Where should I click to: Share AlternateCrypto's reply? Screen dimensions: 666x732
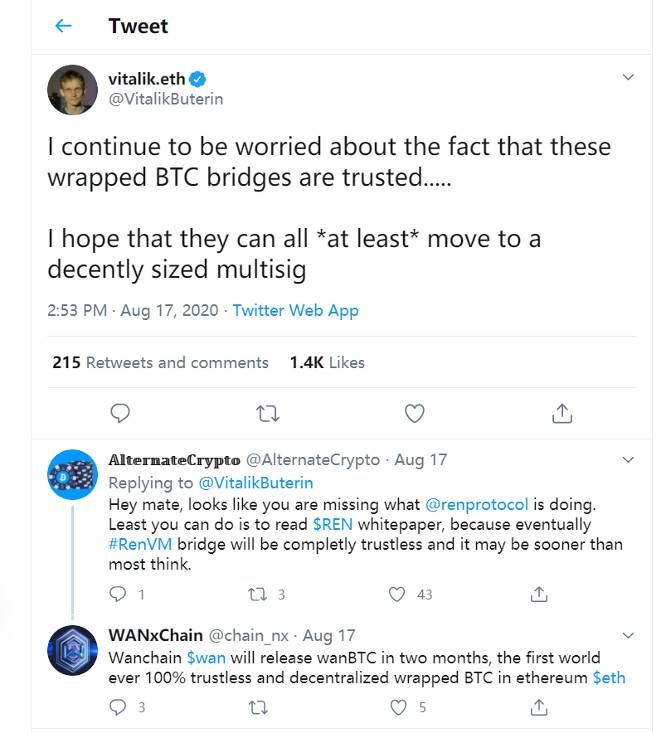[x=539, y=594]
